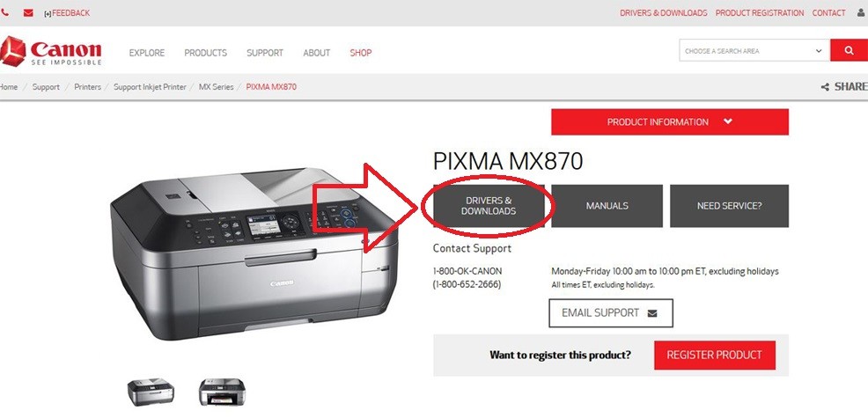868x418 pixels.
Task: Click the Email Support button
Action: tap(611, 312)
